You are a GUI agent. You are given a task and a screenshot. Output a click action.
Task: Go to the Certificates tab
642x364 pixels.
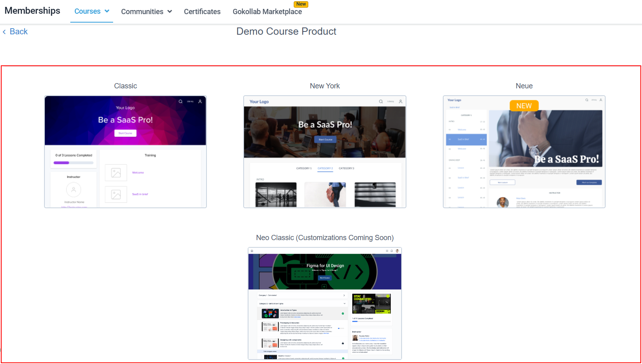[202, 12]
